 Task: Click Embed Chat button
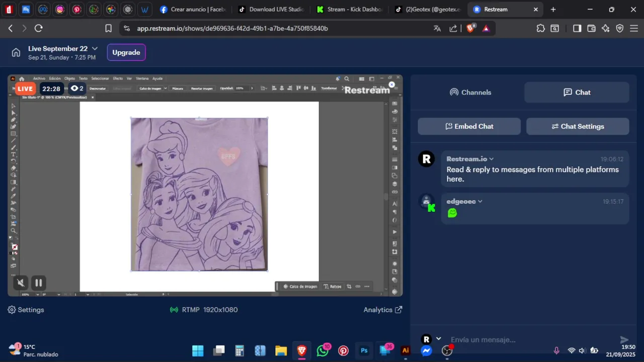(469, 126)
